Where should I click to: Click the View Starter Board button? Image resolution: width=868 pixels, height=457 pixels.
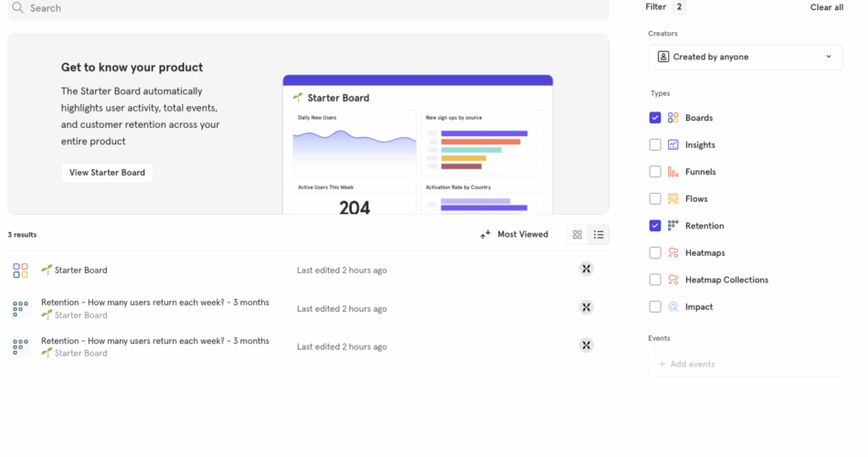tap(107, 173)
